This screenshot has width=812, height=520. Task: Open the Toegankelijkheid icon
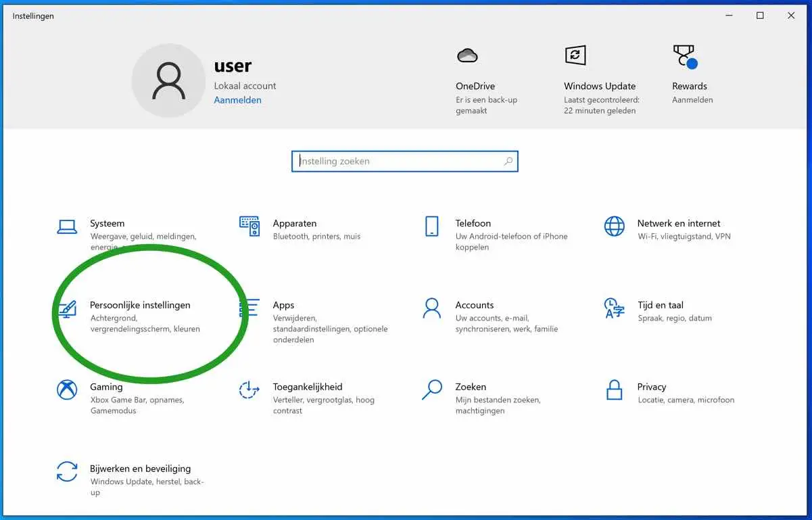[249, 390]
